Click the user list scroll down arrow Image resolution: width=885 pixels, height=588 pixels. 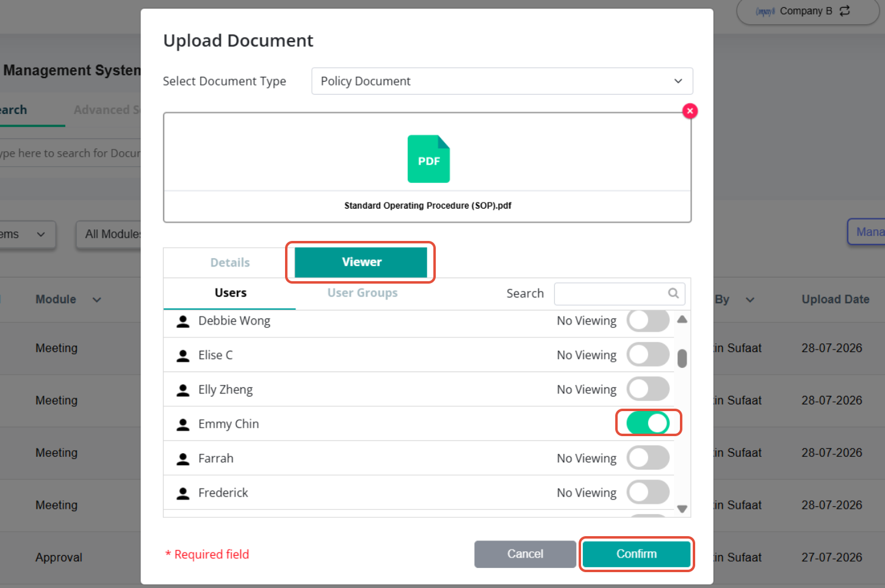pyautogui.click(x=682, y=509)
